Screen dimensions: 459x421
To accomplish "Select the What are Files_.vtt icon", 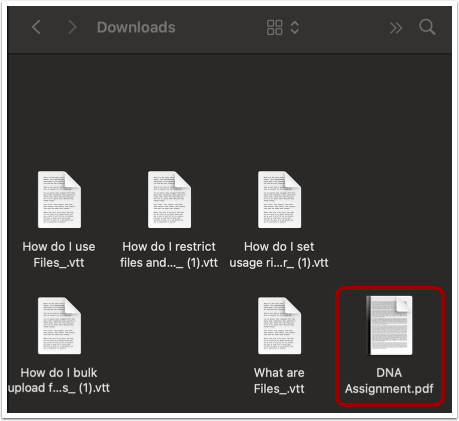I will tap(279, 326).
